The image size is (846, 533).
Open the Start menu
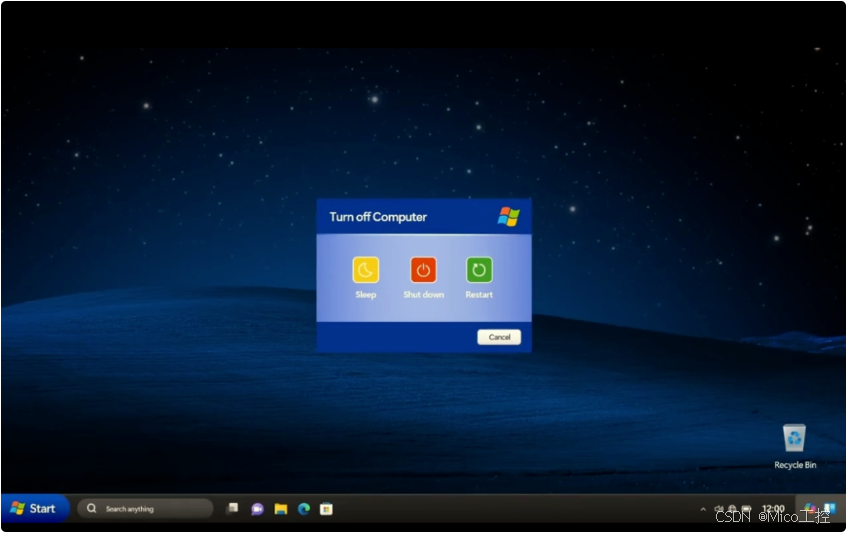click(x=35, y=508)
